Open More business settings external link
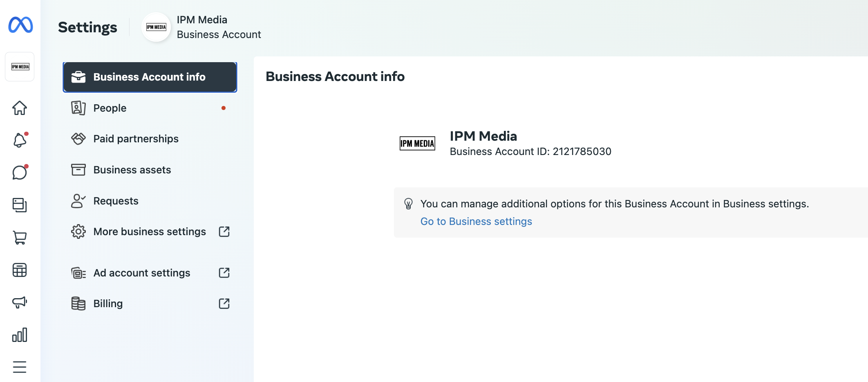The image size is (868, 382). [x=150, y=231]
